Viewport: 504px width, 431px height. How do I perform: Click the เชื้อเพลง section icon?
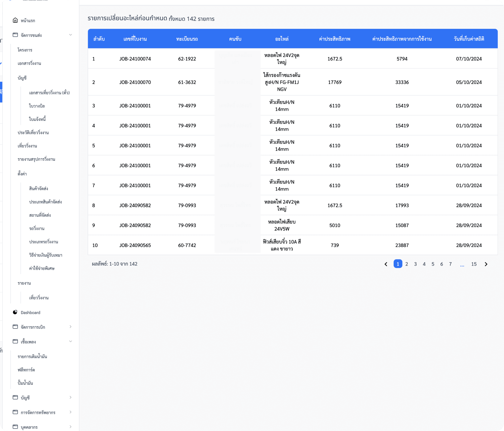[x=15, y=341]
